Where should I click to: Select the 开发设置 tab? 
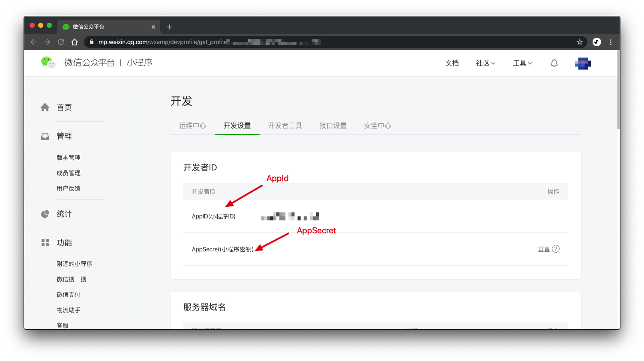pyautogui.click(x=237, y=125)
